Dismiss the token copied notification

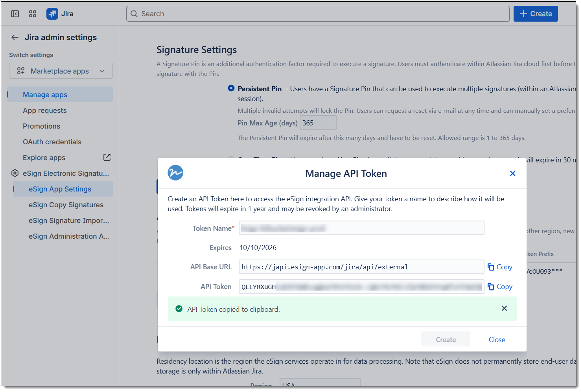click(x=504, y=309)
